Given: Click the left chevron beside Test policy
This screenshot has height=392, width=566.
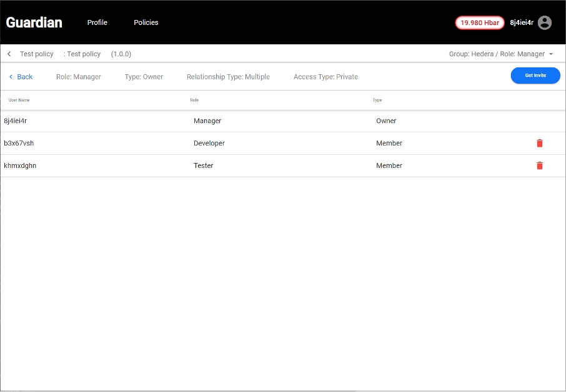Looking at the screenshot, I should [9, 54].
